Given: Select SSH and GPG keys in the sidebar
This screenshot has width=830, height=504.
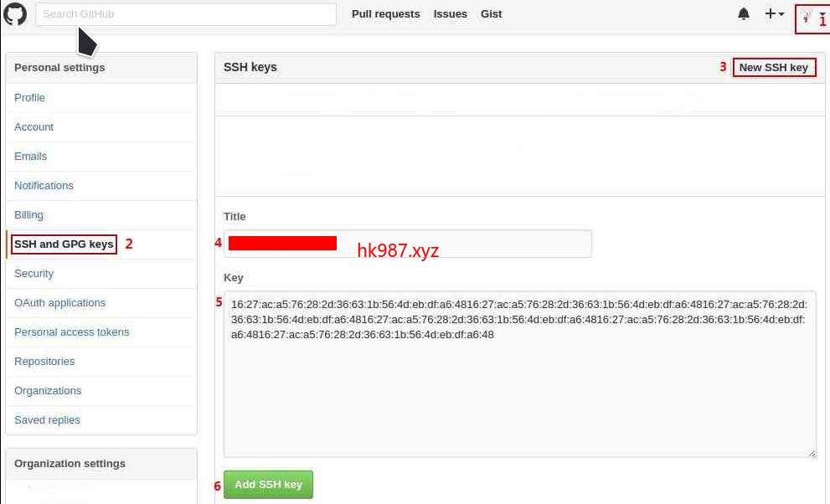Looking at the screenshot, I should pyautogui.click(x=64, y=244).
